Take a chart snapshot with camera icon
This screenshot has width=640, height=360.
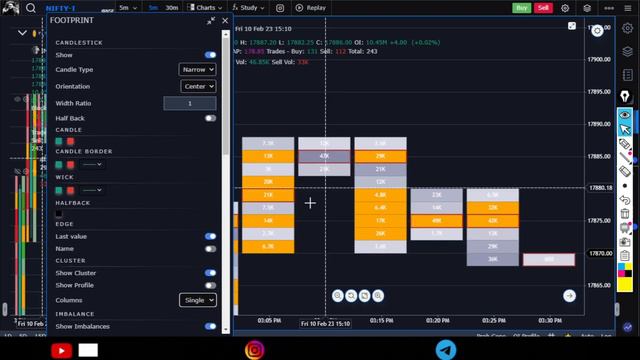tap(280, 8)
